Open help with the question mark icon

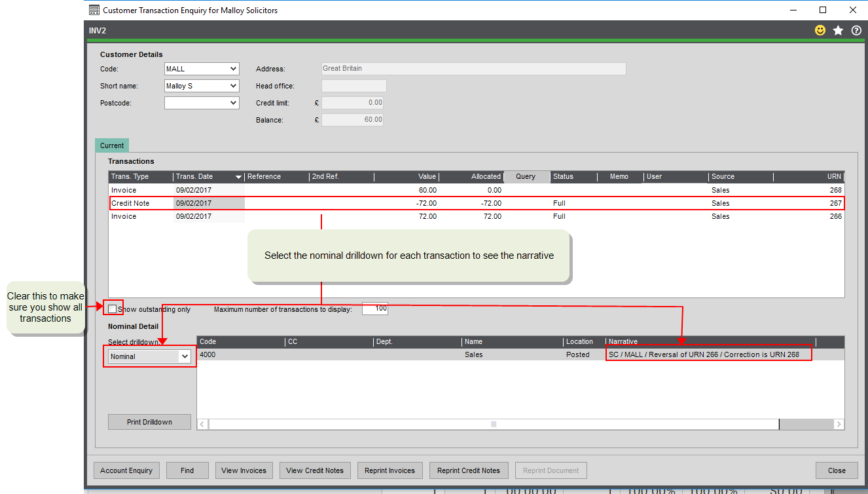tap(856, 30)
